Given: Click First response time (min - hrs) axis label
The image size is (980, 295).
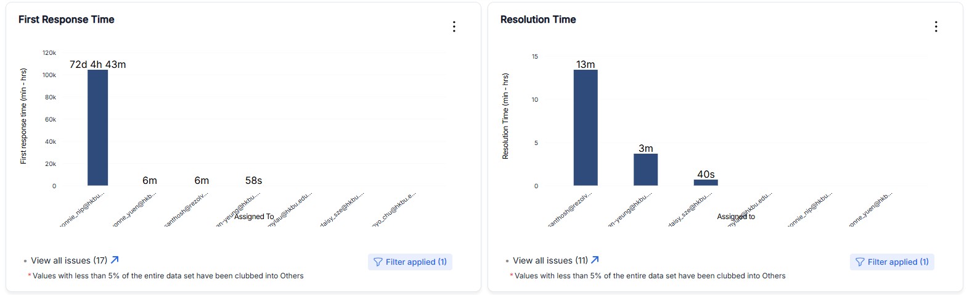Looking at the screenshot, I should (23, 116).
